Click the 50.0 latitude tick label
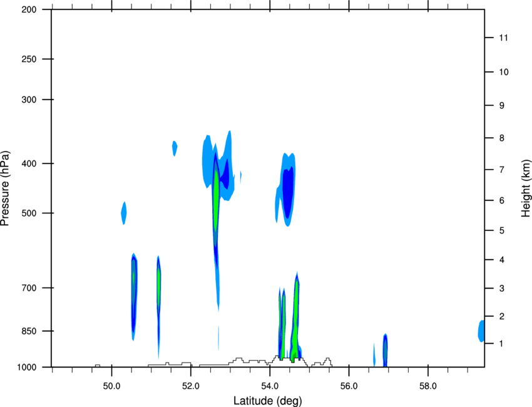This screenshot has width=532, height=407. tap(112, 386)
